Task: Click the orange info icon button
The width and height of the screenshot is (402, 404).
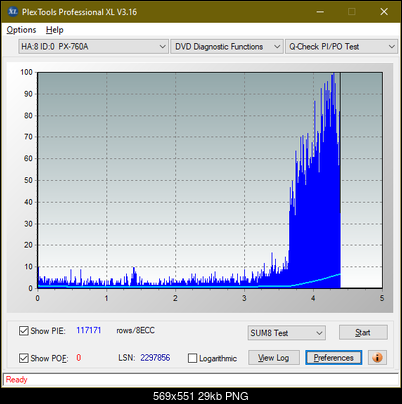Action: point(377,358)
